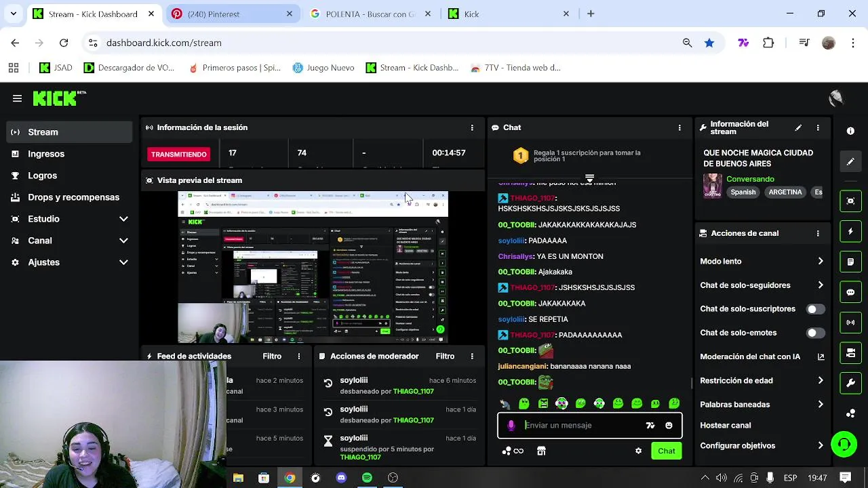This screenshot has height=488, width=868.
Task: Open chat settings gear icon
Action: point(638,451)
